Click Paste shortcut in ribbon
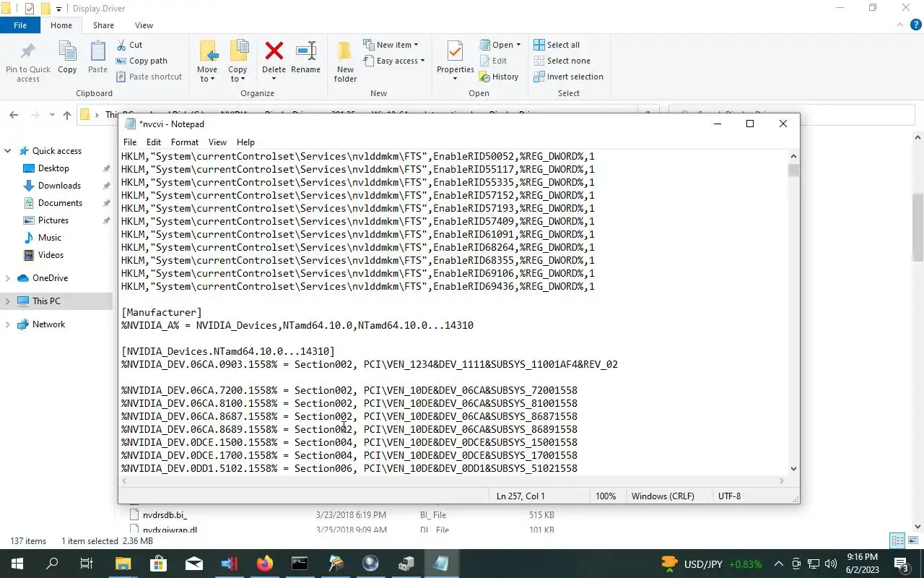Viewport: 924px width, 578px height. coord(149,77)
